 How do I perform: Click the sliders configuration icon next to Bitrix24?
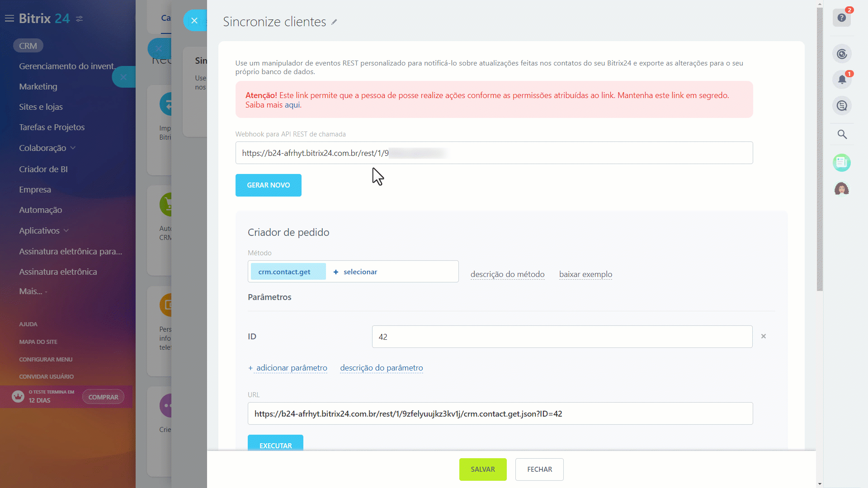click(80, 19)
